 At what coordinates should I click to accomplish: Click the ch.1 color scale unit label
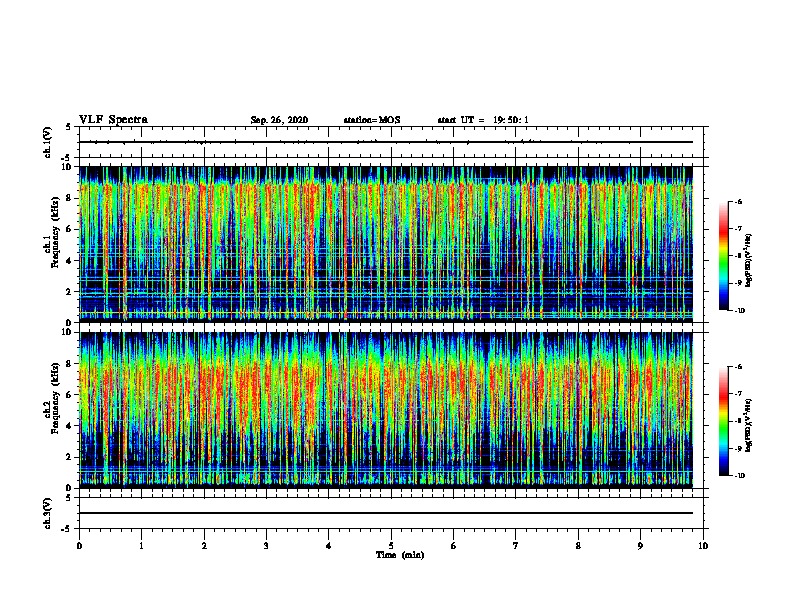[748, 260]
